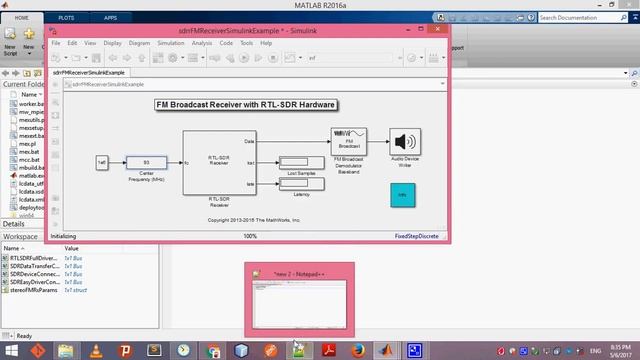Stop the simulation with the Stop button
The height and width of the screenshot is (360, 640).
pos(273,58)
